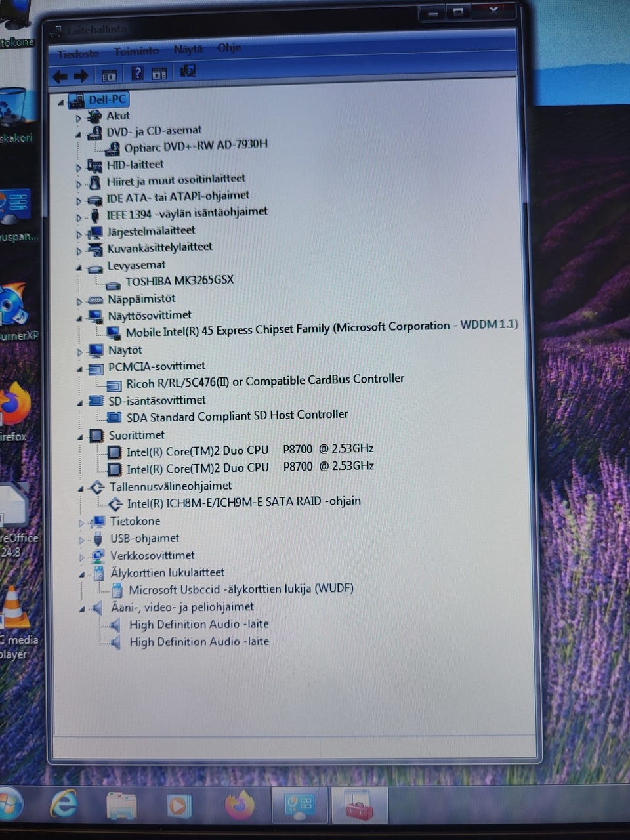Collapse the Dell-PC root node

pyautogui.click(x=61, y=102)
